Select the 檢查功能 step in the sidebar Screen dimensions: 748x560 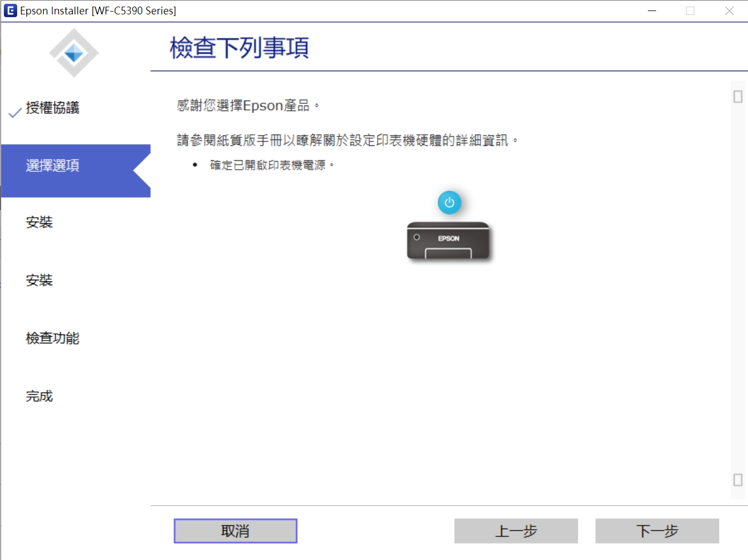[x=53, y=338]
